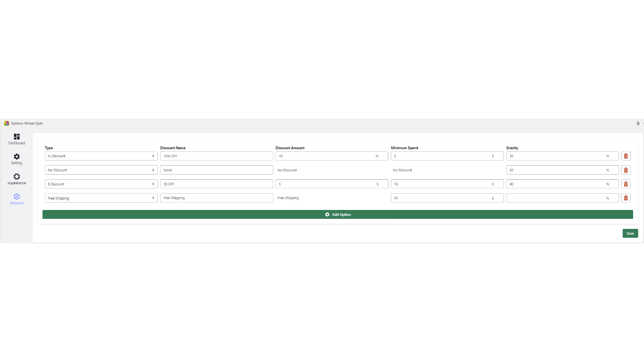Delete the 5$ OFF row

[x=626, y=184]
